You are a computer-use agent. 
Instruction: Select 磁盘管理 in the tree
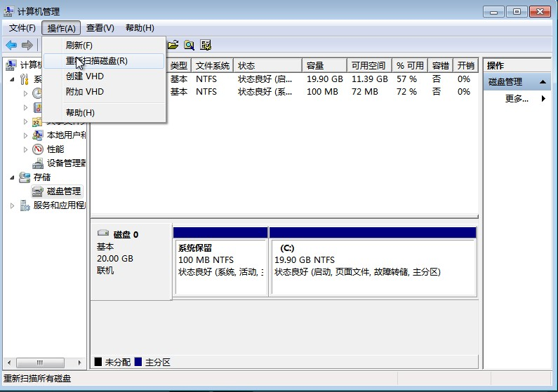[x=63, y=191]
